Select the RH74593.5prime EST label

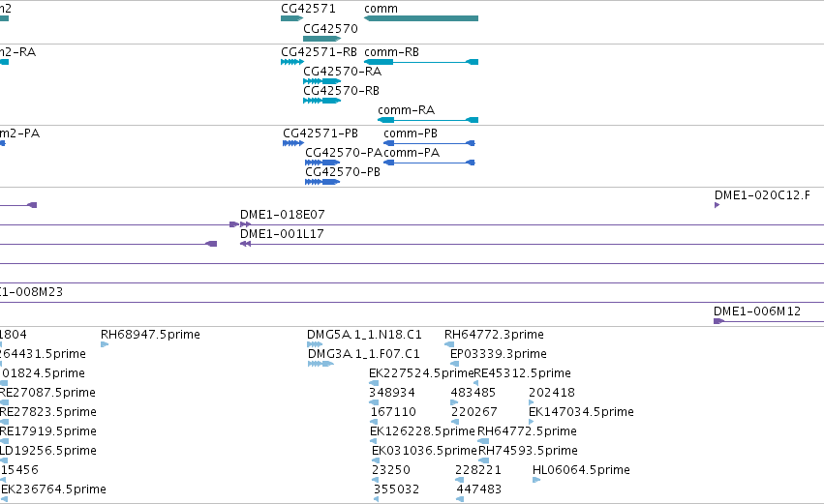tap(528, 451)
